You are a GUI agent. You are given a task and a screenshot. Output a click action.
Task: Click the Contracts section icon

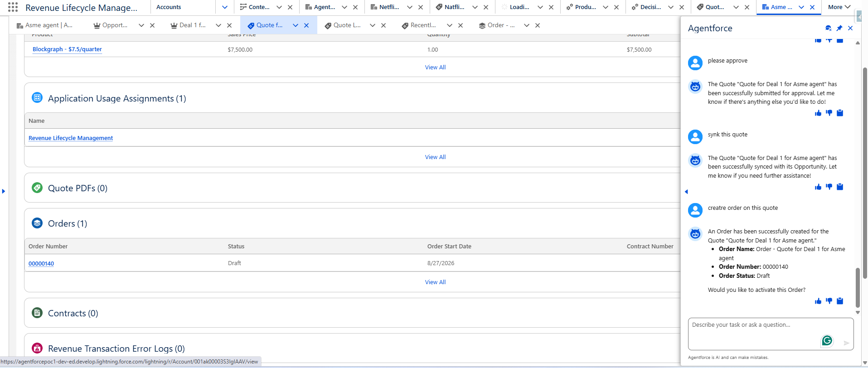click(37, 313)
